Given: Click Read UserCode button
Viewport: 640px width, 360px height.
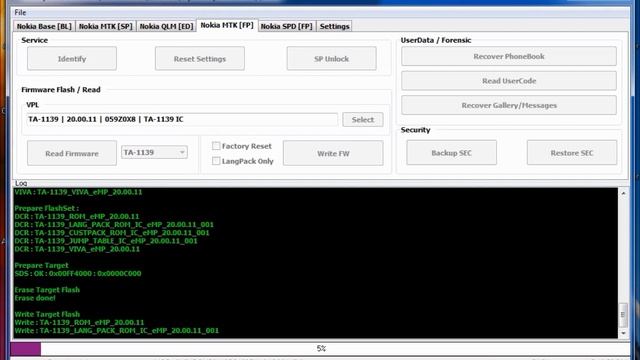Looking at the screenshot, I should pyautogui.click(x=509, y=81).
